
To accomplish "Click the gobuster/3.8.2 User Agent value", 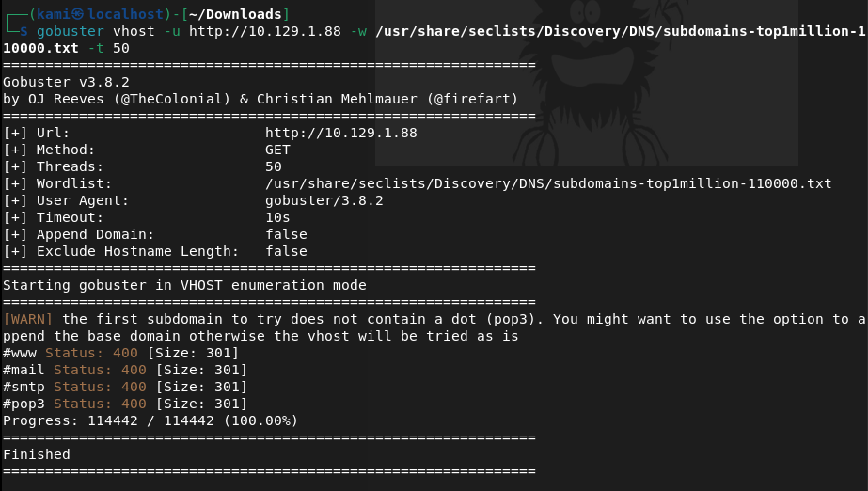I will pos(324,200).
